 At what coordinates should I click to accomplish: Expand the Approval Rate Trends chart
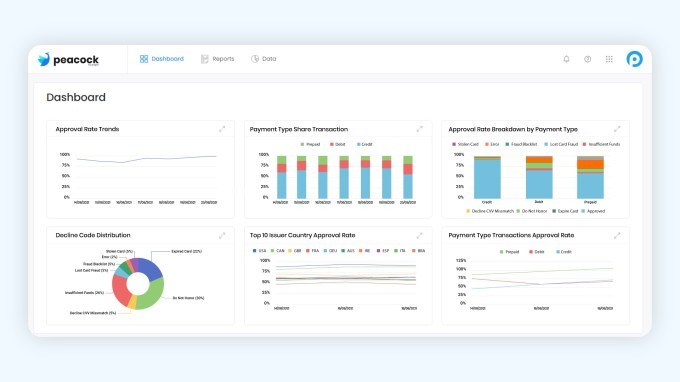[x=222, y=129]
